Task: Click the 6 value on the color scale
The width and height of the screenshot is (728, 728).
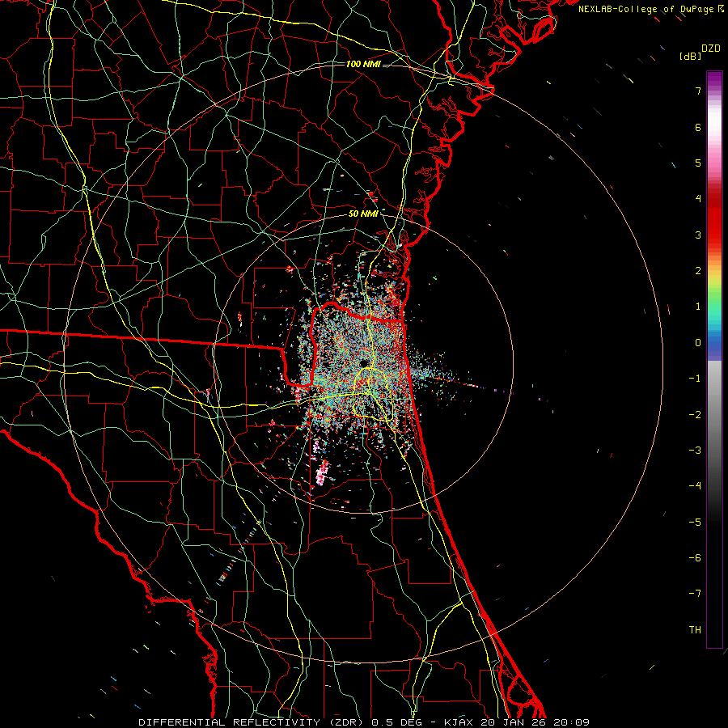Action: click(698, 127)
